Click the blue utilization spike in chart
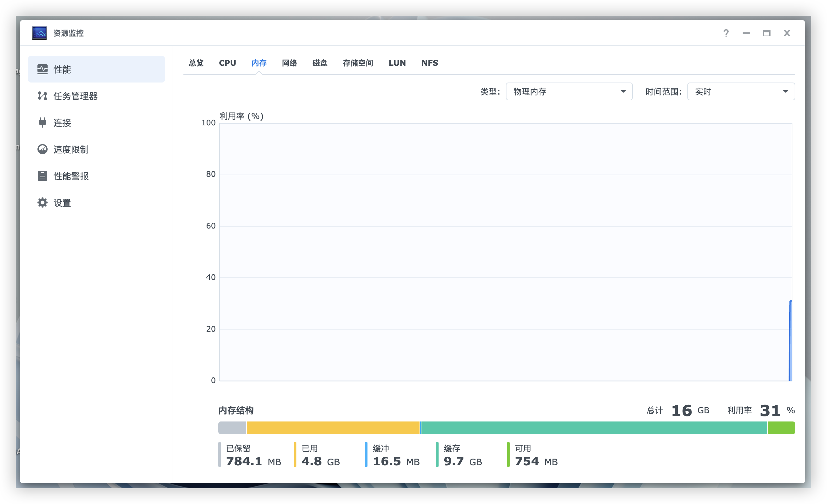The width and height of the screenshot is (827, 504). 791,341
